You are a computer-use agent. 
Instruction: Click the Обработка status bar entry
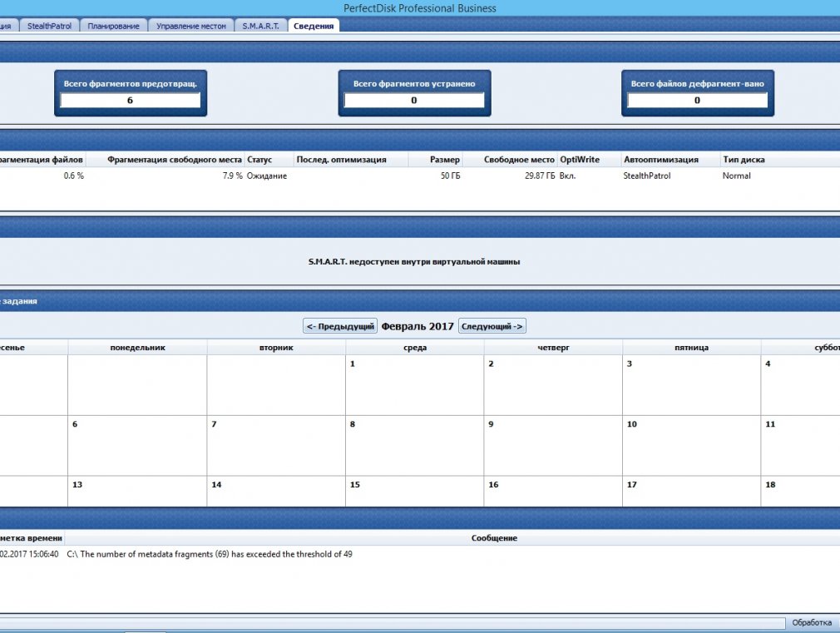point(812,622)
